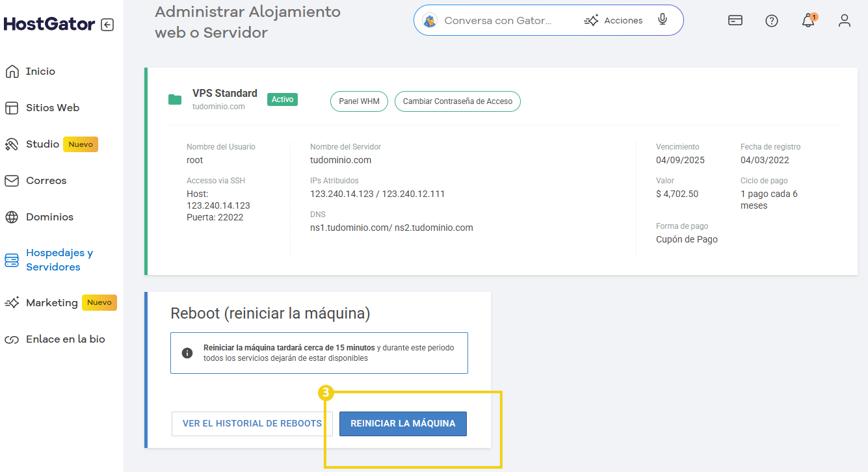Click the VPS Standard plan title
This screenshot has width=868, height=472.
(225, 93)
